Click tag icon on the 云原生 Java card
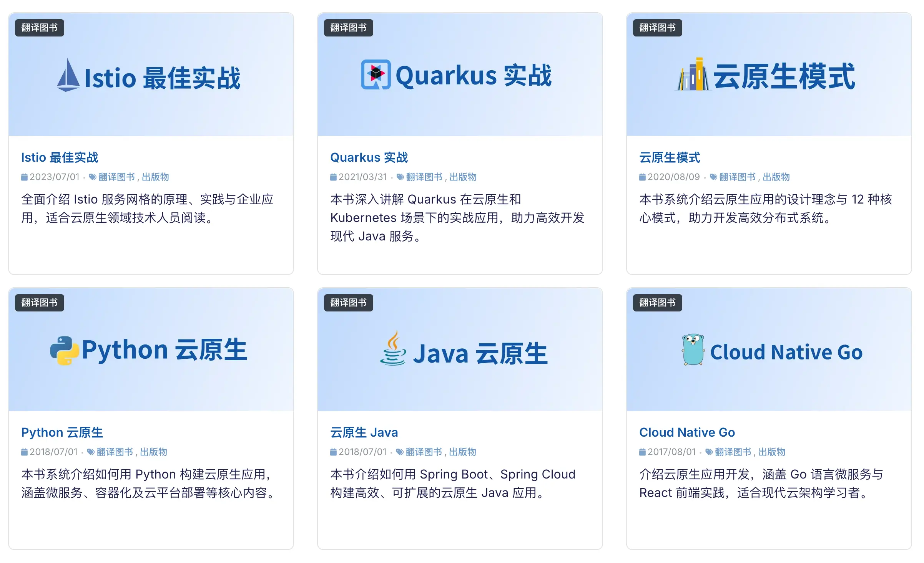This screenshot has height=563, width=924. [400, 452]
